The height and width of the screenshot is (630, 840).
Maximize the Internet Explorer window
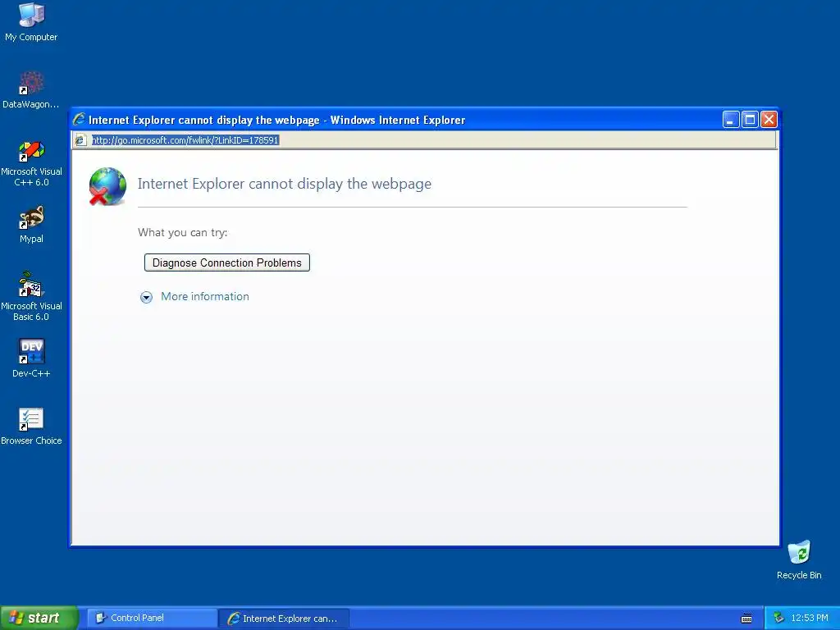(x=750, y=120)
